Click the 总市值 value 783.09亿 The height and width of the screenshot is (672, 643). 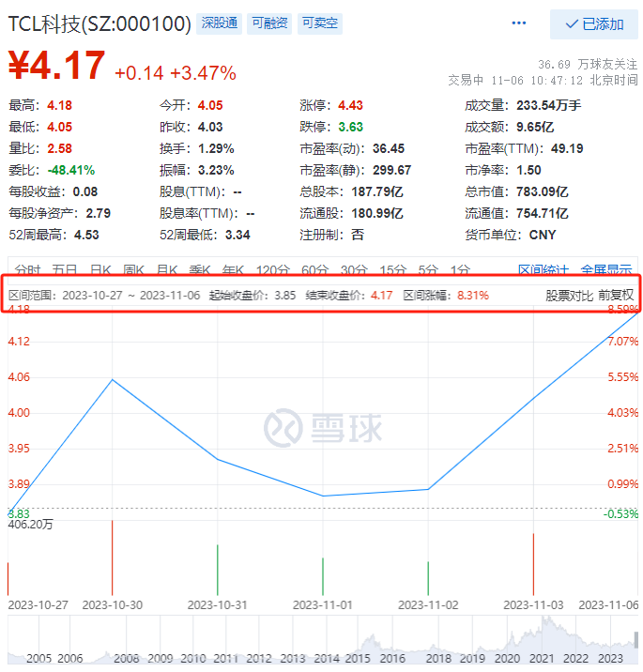[x=543, y=191]
